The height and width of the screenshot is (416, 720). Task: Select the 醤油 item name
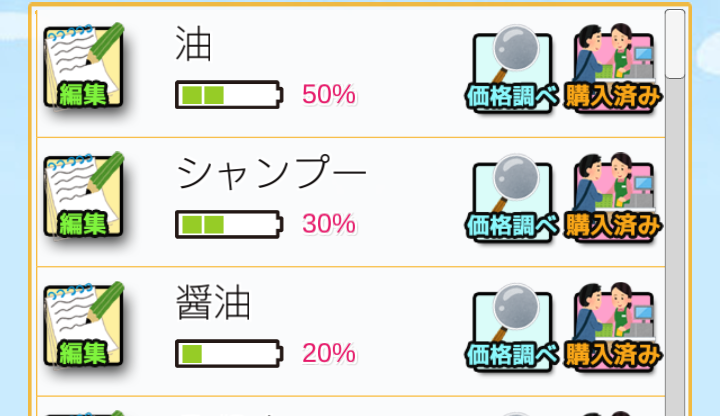click(213, 302)
